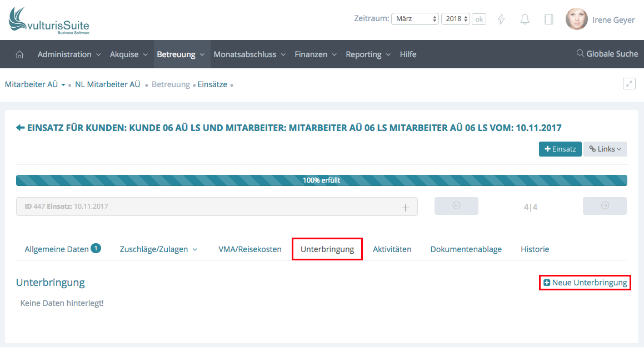Click the lightning bolt icon
Image resolution: width=644 pixels, height=347 pixels.
pyautogui.click(x=501, y=19)
